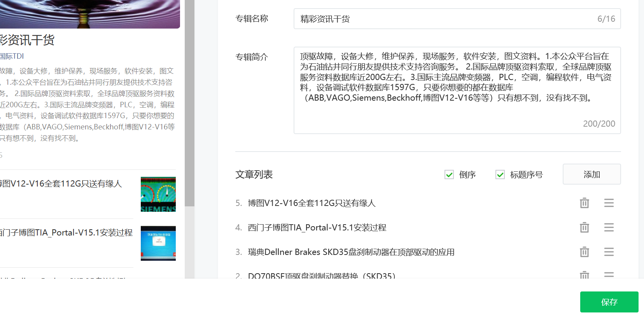Click the album cover image in preview
The height and width of the screenshot is (321, 644).
[x=90, y=14]
